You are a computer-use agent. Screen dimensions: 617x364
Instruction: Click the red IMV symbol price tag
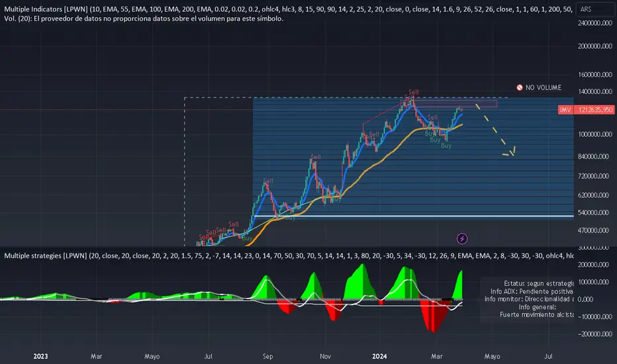(565, 110)
